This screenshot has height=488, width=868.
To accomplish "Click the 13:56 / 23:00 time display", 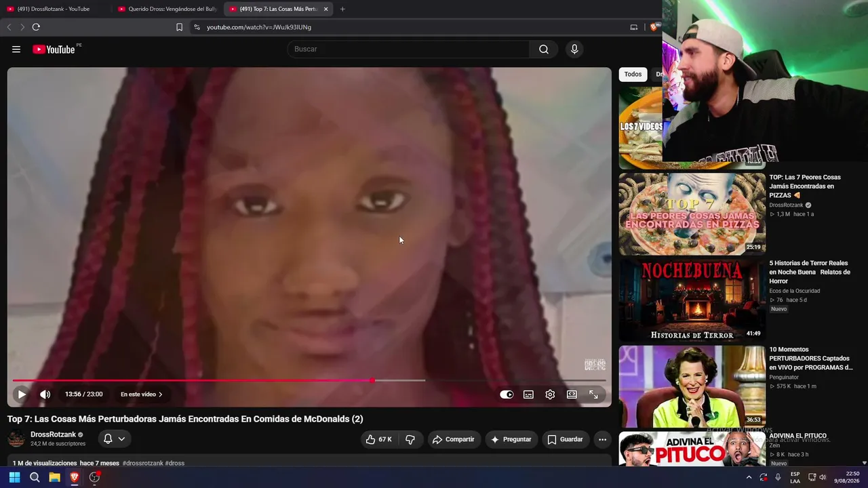I will click(84, 394).
